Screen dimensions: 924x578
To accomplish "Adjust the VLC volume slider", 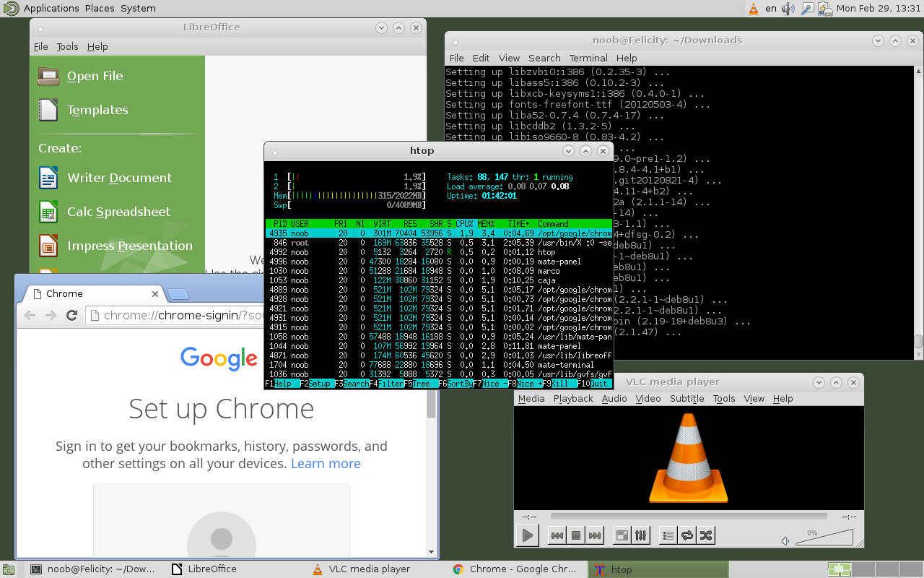I will tap(824, 537).
